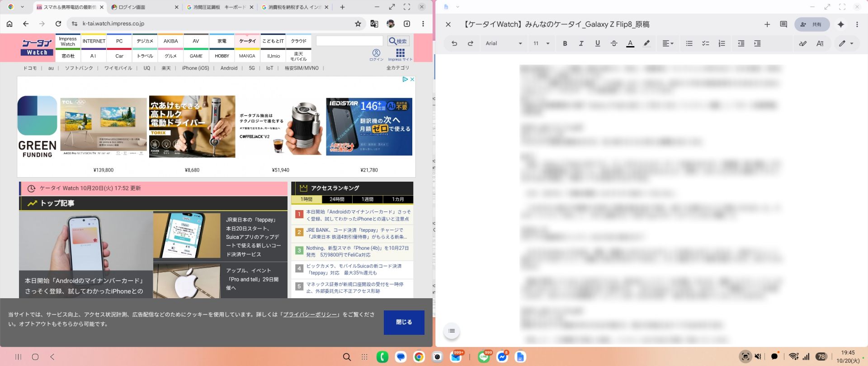Insert a numbered list in Docs

[722, 43]
